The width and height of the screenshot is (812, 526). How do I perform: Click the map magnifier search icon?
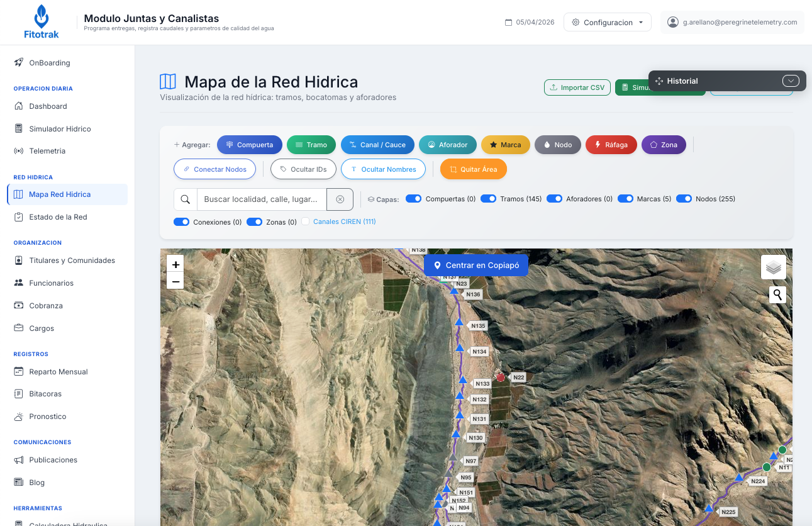pyautogui.click(x=777, y=294)
